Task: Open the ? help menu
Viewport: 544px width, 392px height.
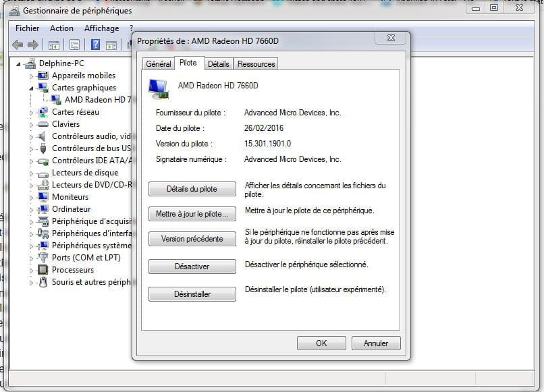Action: click(x=131, y=28)
